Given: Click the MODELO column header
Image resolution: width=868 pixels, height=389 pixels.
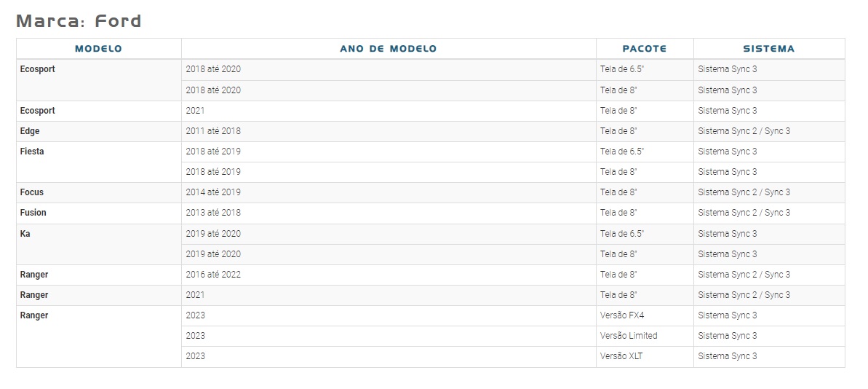Looking at the screenshot, I should (98, 49).
